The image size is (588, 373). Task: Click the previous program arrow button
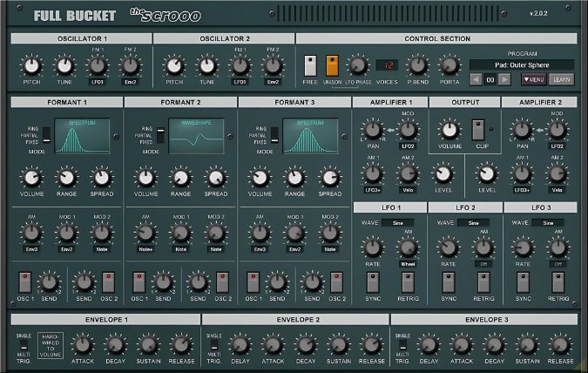(476, 79)
